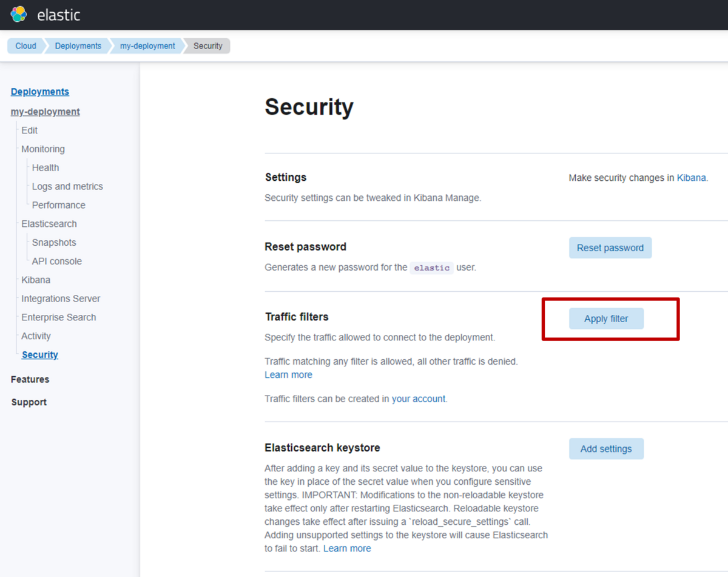The height and width of the screenshot is (577, 728).
Task: Open Support in the sidebar
Action: (x=29, y=402)
